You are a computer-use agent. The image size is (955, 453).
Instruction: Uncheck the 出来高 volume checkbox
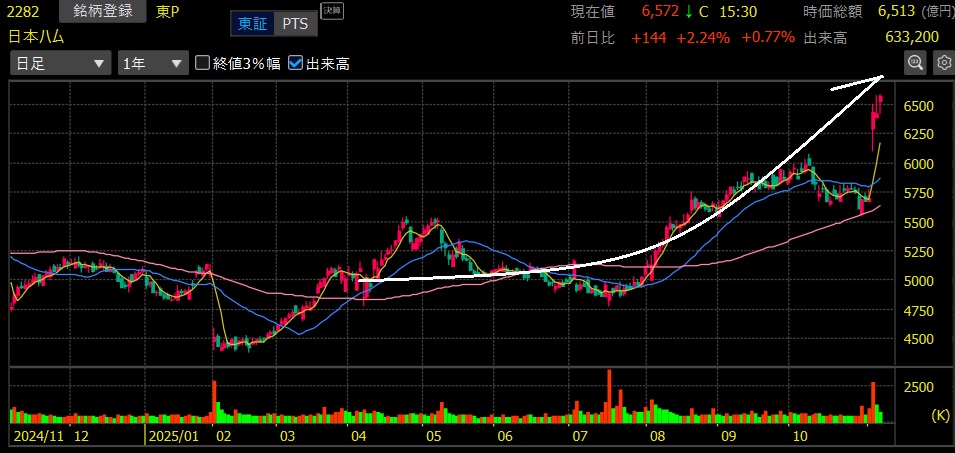[x=295, y=63]
